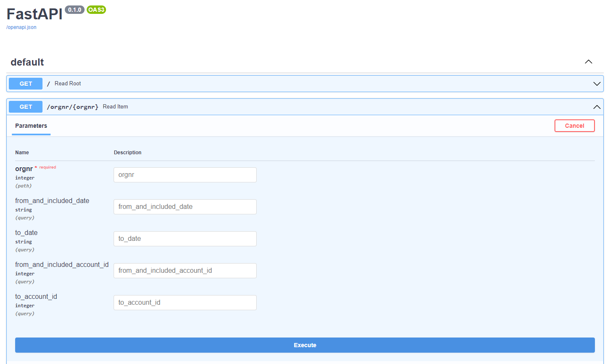Viewport: 613px width, 364px height.
Task: Click the to_account_id parameter label
Action: click(x=36, y=297)
